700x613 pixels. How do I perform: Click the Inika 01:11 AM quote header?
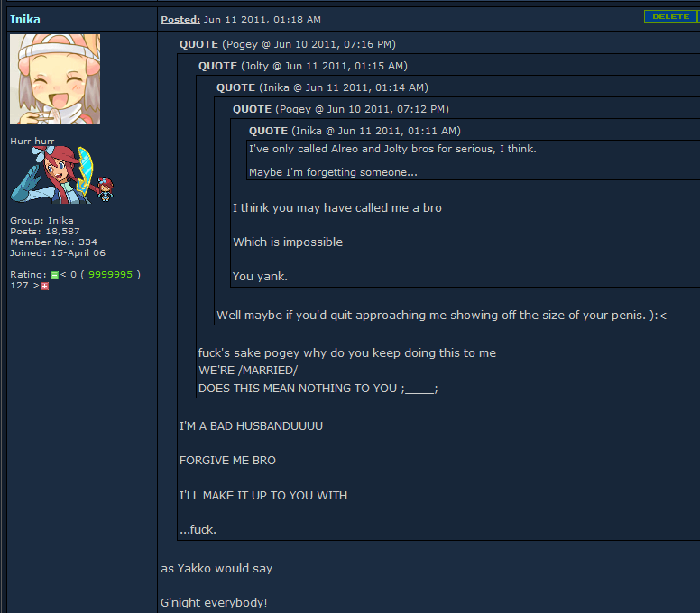click(355, 131)
